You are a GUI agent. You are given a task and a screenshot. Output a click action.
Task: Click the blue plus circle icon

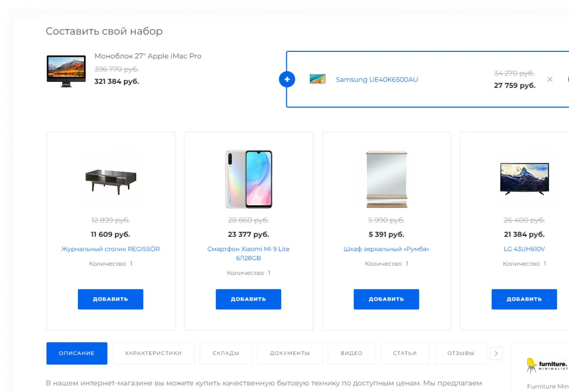click(287, 79)
